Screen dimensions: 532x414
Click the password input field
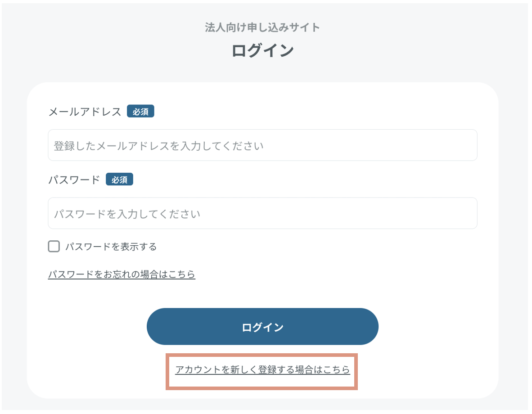coord(262,213)
